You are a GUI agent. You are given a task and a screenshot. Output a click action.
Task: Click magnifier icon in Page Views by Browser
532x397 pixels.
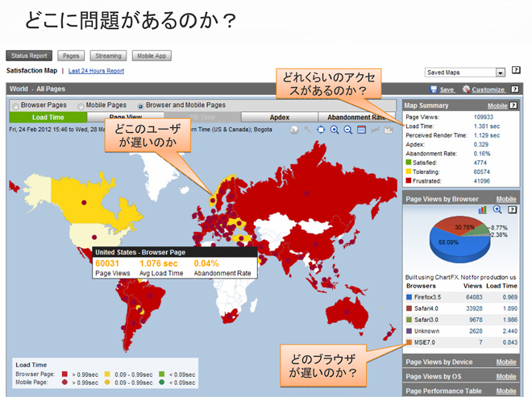497,209
